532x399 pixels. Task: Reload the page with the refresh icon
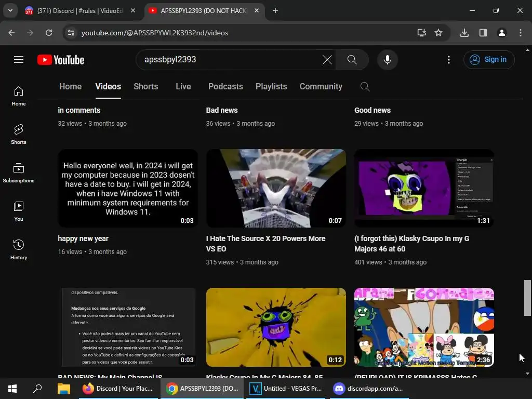pyautogui.click(x=49, y=33)
